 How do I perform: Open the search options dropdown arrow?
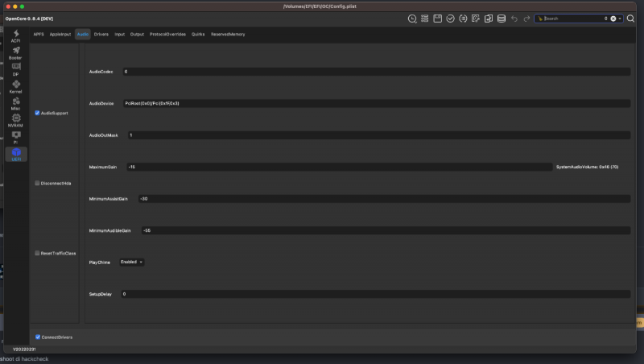[620, 19]
